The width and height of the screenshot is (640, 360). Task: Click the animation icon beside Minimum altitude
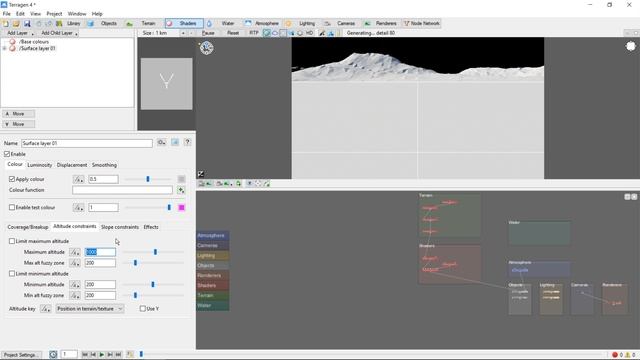[75, 284]
